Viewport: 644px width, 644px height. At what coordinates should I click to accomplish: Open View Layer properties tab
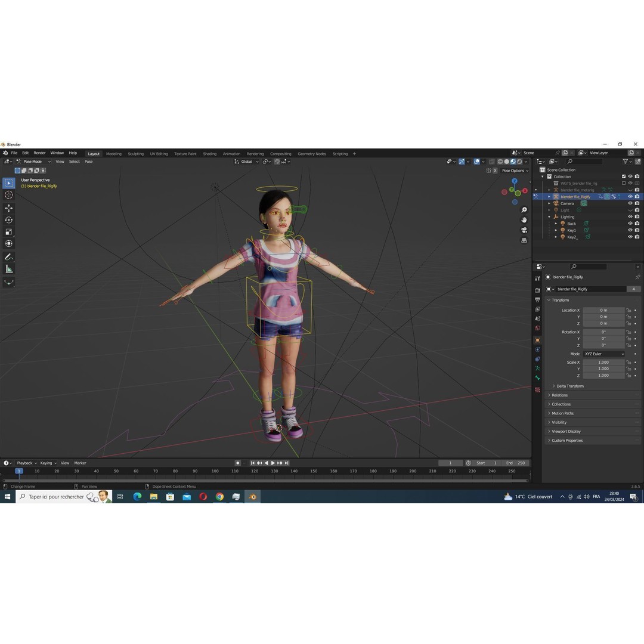[x=537, y=309]
